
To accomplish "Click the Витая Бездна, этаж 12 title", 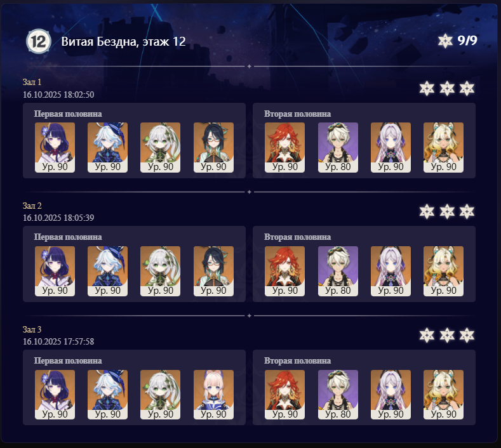I will click(x=123, y=41).
